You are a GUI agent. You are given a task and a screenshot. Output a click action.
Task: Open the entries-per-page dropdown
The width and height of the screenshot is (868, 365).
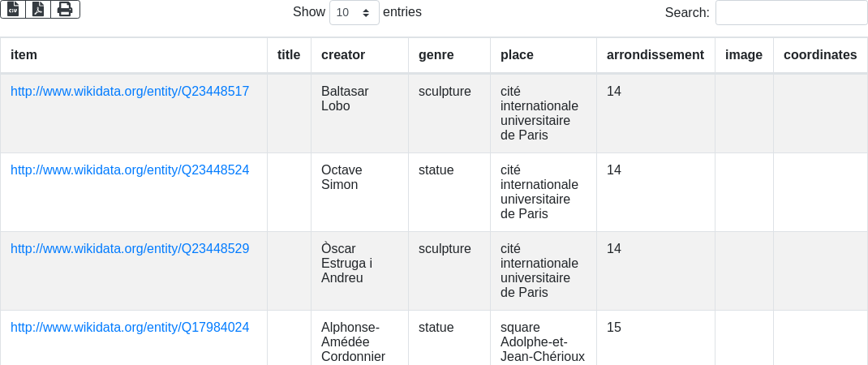pyautogui.click(x=354, y=13)
